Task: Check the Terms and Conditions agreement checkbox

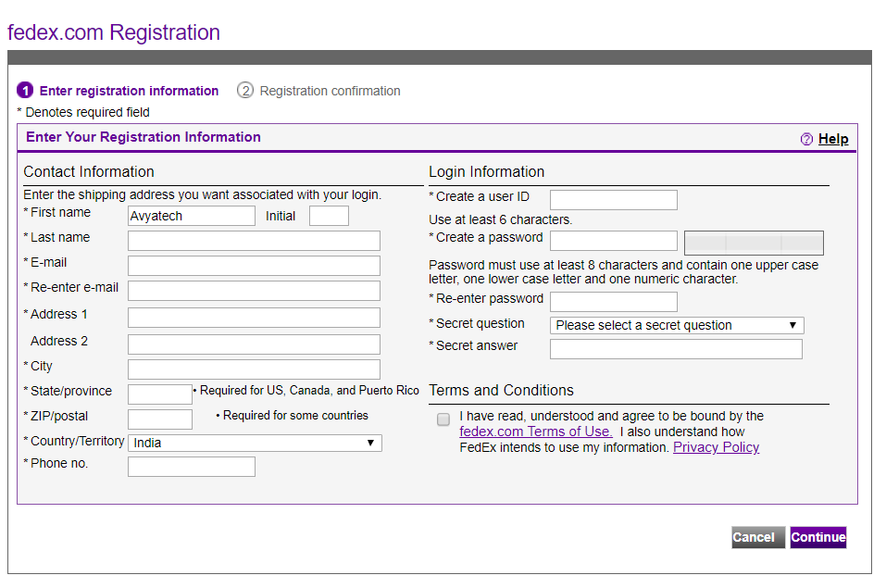Action: [x=443, y=419]
